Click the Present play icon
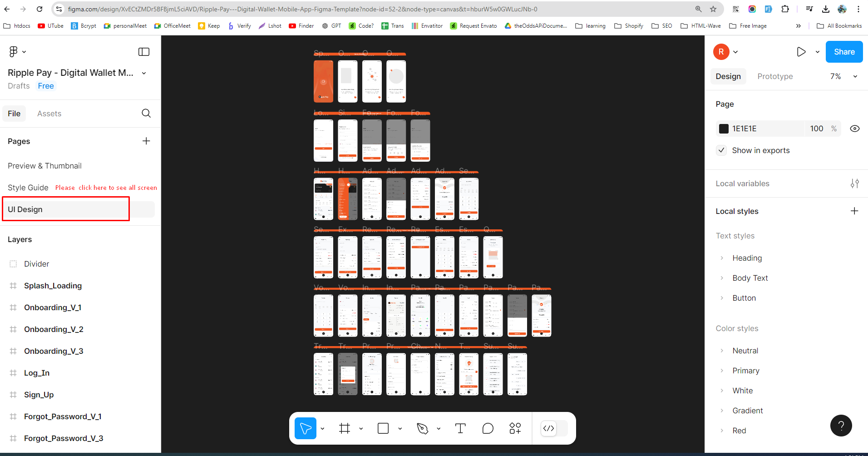 coord(801,52)
